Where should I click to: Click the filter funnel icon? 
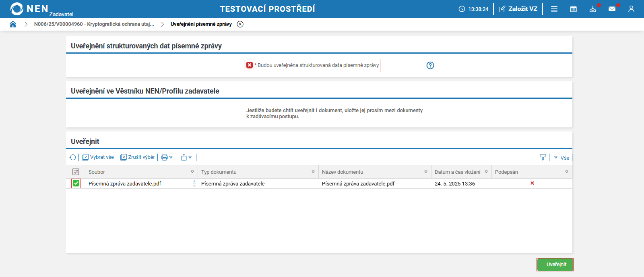coord(543,157)
